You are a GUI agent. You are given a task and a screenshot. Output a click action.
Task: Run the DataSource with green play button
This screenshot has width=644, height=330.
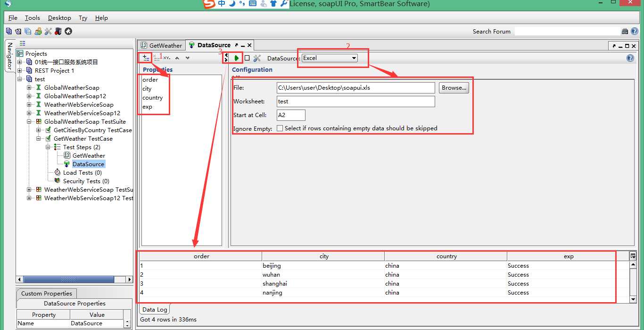click(x=237, y=58)
